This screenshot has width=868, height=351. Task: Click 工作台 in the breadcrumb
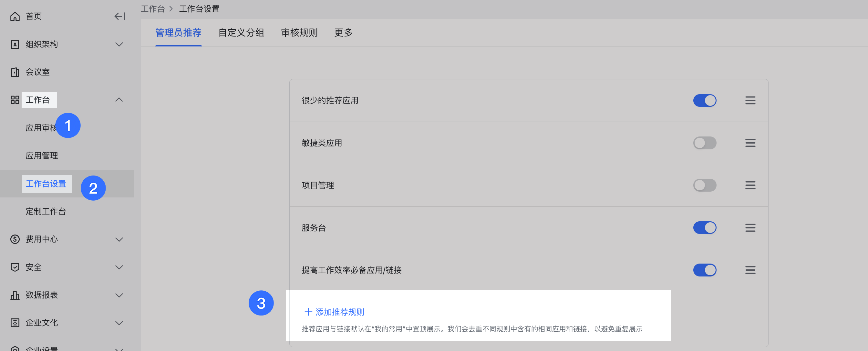tap(153, 9)
